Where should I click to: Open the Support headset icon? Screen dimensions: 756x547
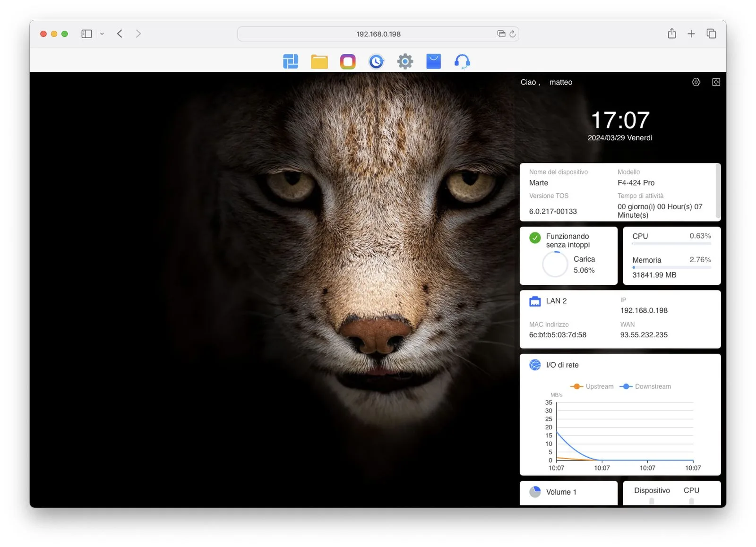[x=462, y=61]
